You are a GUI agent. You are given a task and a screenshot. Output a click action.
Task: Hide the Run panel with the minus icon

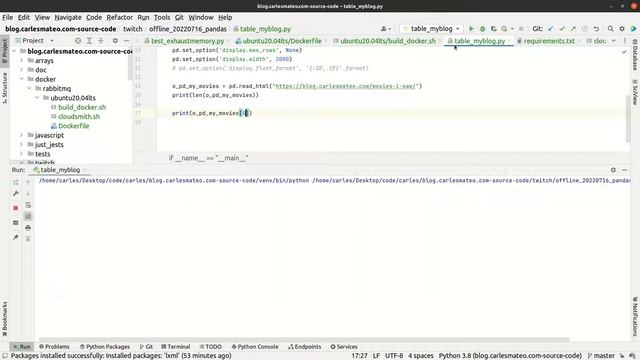click(x=624, y=170)
